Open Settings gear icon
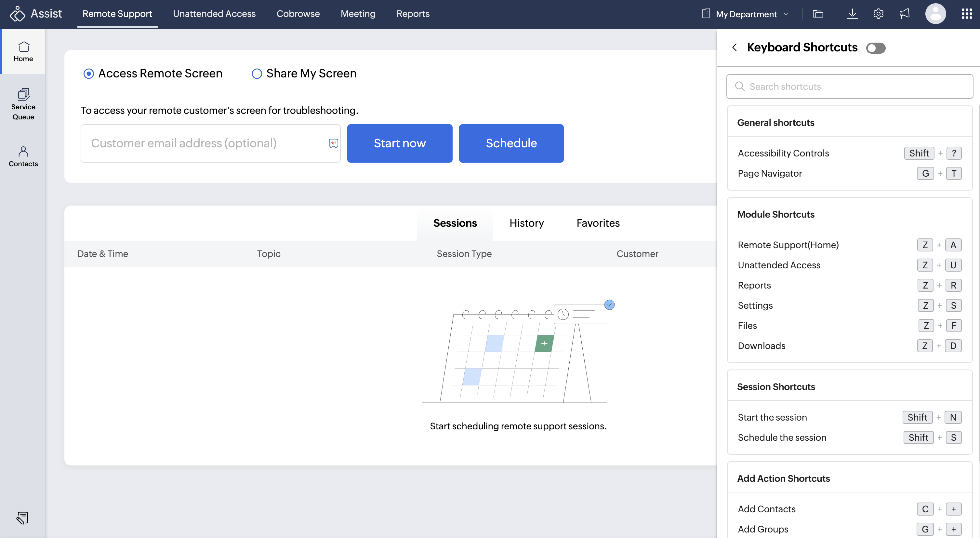Screen dimensions: 980x538 [878, 14]
